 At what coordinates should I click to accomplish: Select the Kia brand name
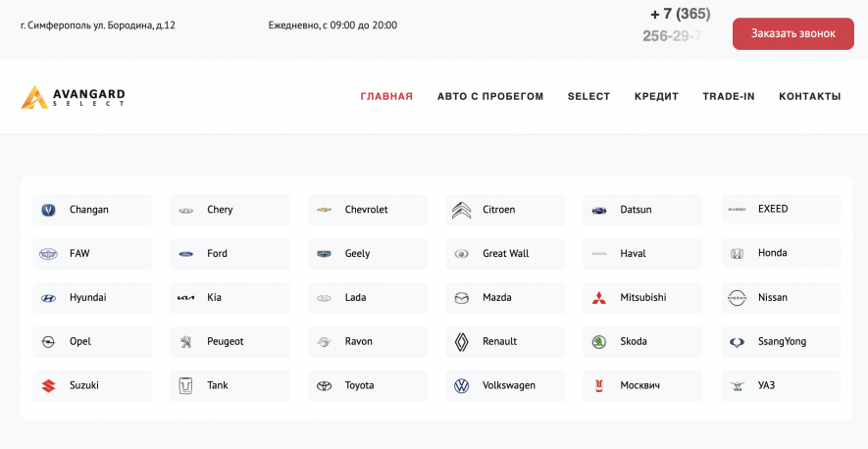(214, 297)
